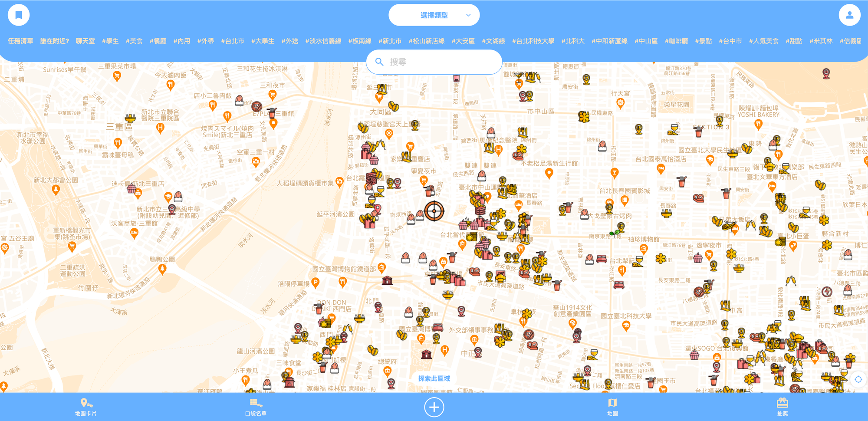The image size is (868, 421).
Task: Select the #淡水信義線 tag
Action: pyautogui.click(x=323, y=41)
